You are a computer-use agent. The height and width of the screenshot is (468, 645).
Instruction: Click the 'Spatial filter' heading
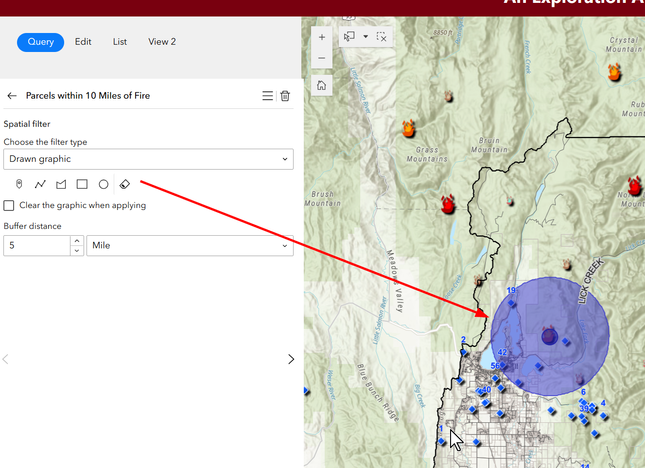[27, 124]
